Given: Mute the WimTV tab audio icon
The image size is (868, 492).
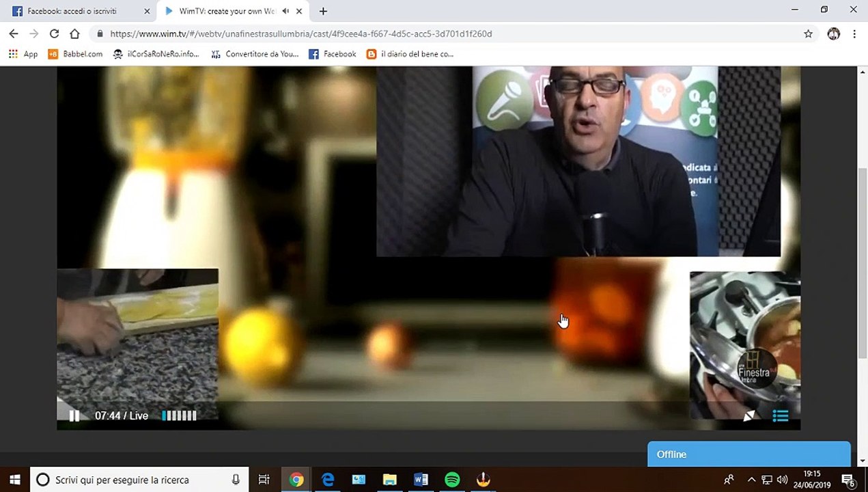Looking at the screenshot, I should (x=285, y=11).
